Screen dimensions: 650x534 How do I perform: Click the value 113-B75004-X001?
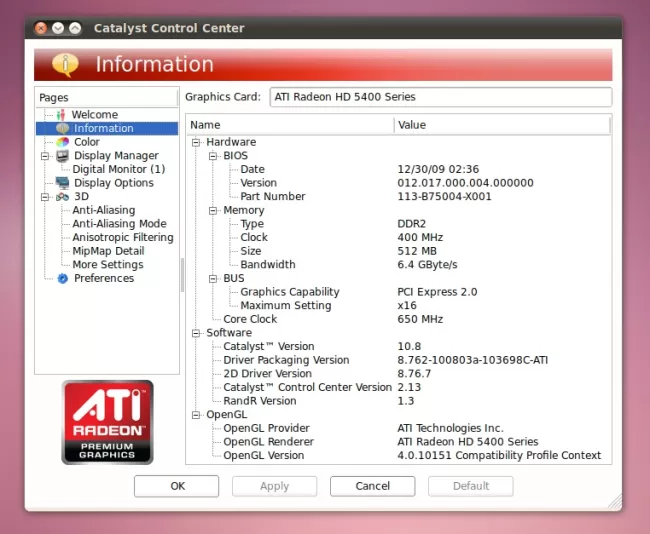[444, 197]
